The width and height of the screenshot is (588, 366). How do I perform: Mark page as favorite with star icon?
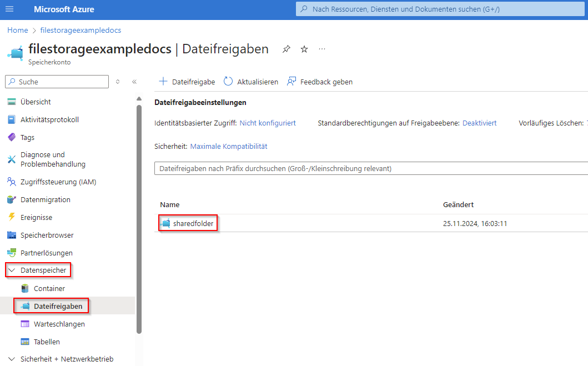tap(304, 49)
